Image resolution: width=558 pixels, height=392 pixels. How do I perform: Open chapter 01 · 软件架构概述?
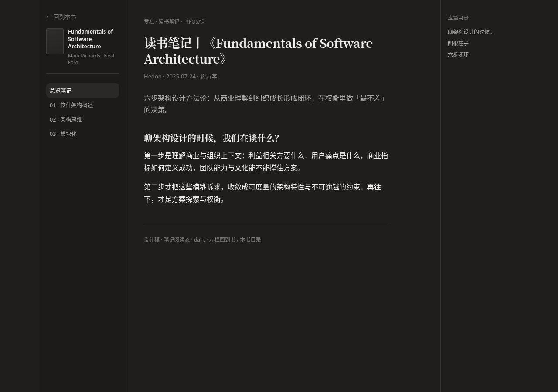click(82, 105)
